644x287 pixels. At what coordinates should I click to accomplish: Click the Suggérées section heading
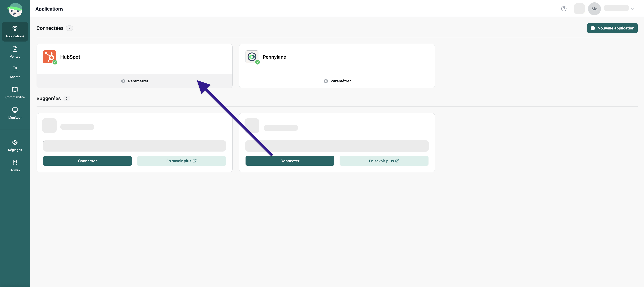[x=48, y=99]
